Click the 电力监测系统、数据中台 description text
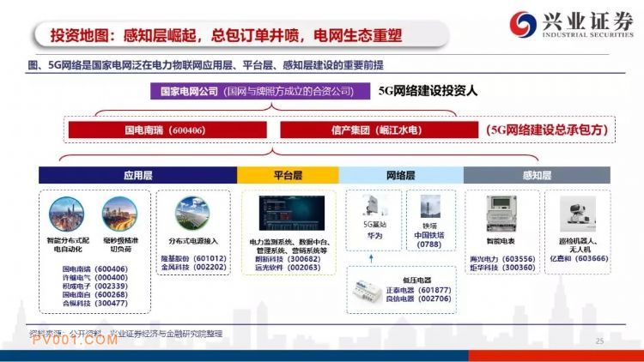The width and height of the screenshot is (644, 362). pos(289,246)
